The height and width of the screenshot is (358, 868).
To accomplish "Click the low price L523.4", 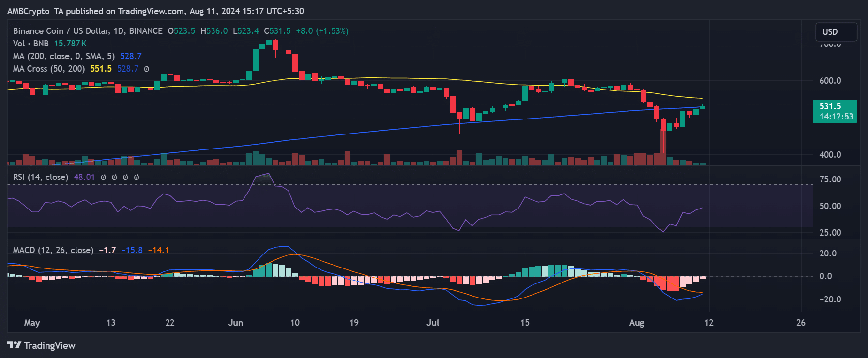I will (x=246, y=31).
